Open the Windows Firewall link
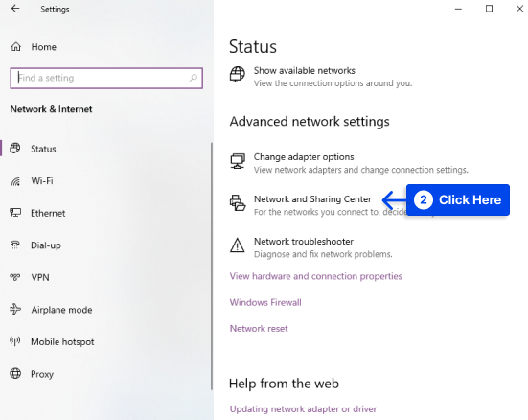 [265, 302]
